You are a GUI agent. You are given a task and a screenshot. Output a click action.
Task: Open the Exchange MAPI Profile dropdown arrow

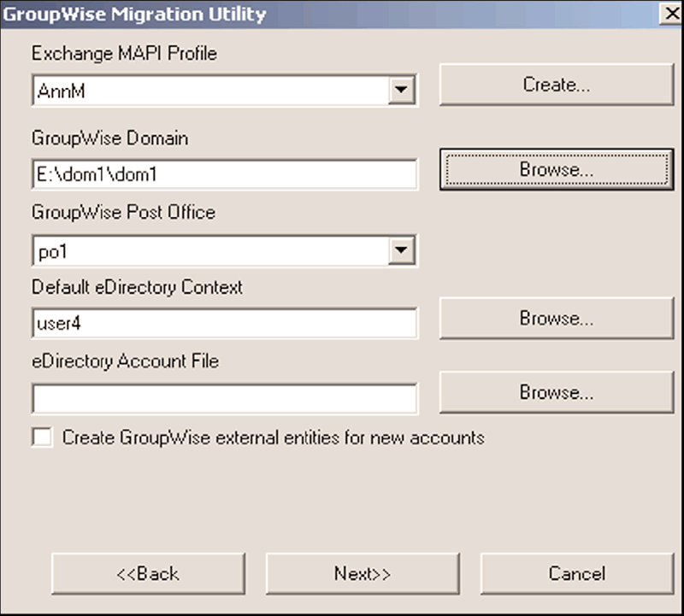coord(401,90)
